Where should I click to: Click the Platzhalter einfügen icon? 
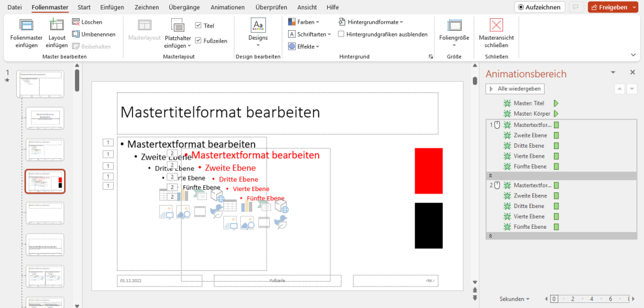[178, 26]
